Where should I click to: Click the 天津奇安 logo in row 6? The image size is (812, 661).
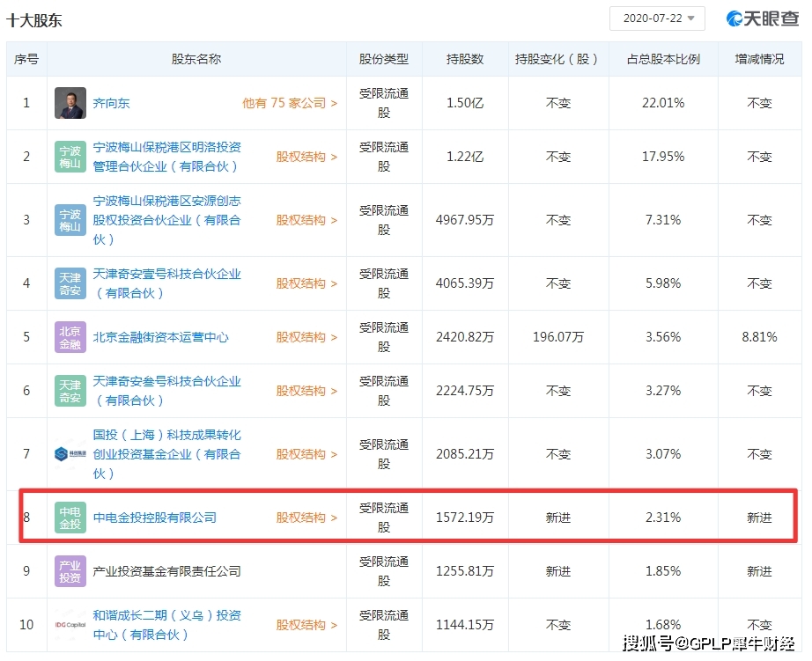(69, 390)
